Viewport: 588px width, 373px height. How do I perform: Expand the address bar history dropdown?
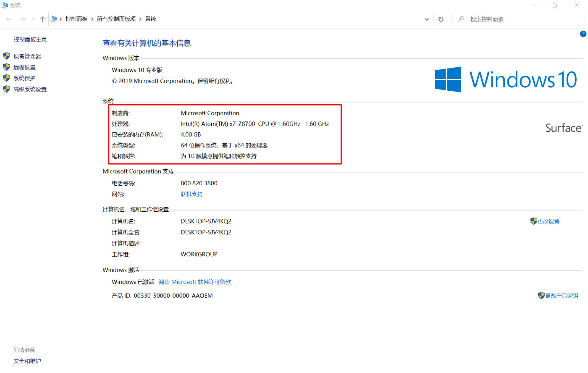(x=427, y=19)
